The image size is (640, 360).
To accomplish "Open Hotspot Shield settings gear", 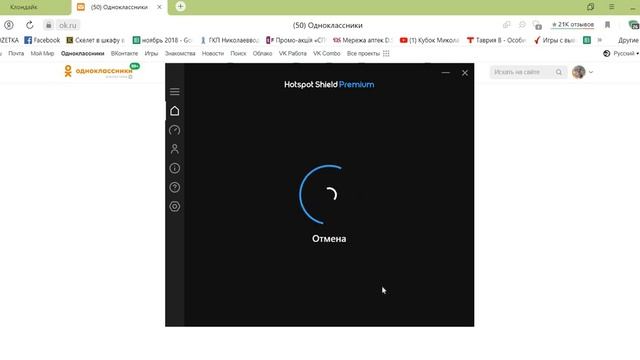I will coord(175,207).
